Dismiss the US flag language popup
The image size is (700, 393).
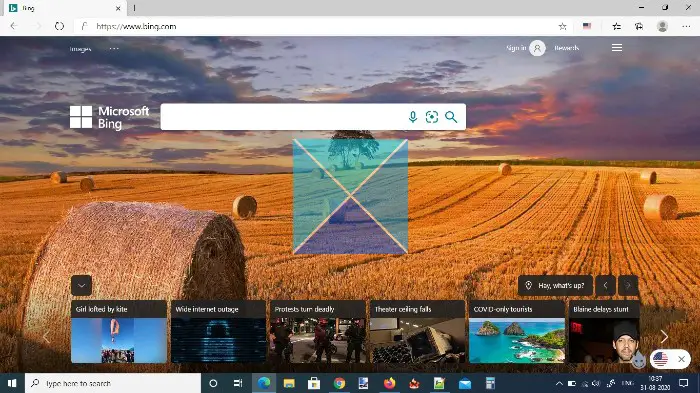point(681,359)
